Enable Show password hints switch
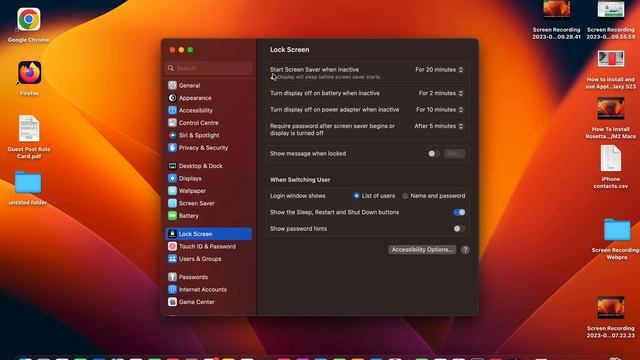The height and width of the screenshot is (360, 640). pos(459,229)
